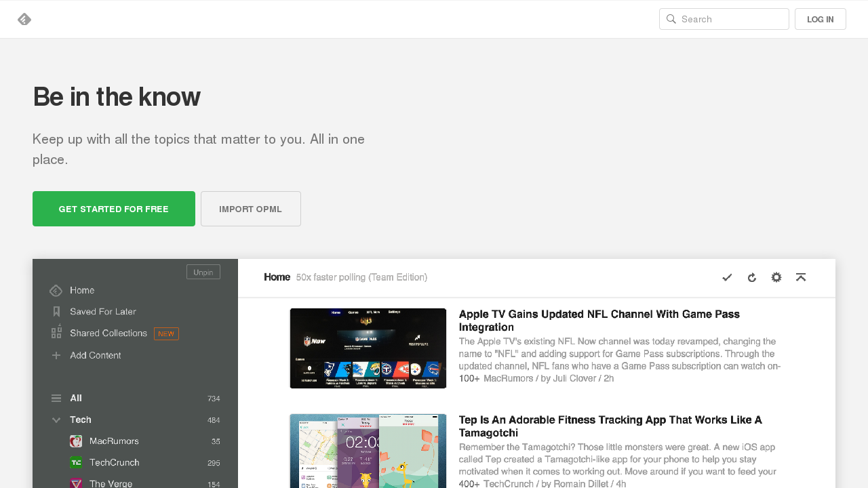Image resolution: width=868 pixels, height=488 pixels.
Task: Open The Verge feed
Action: tap(111, 483)
